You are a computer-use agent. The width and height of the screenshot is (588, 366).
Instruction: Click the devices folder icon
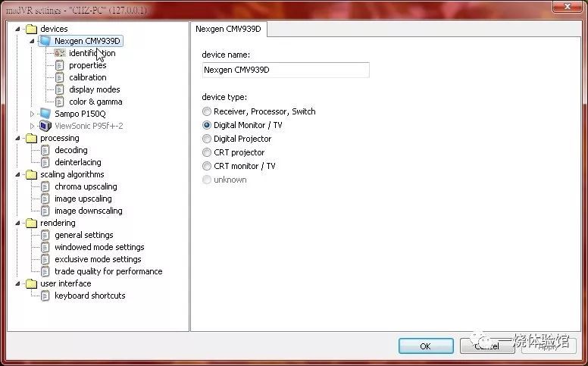32,29
